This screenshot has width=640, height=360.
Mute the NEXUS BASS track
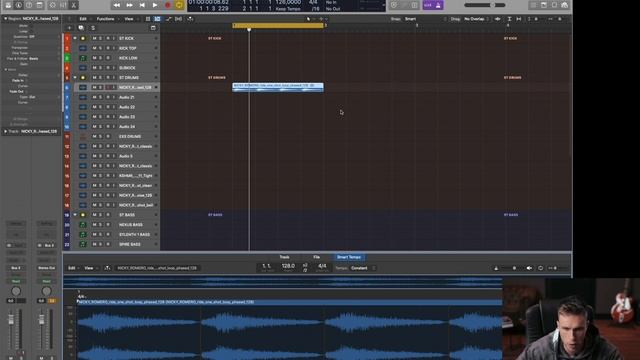click(94, 224)
